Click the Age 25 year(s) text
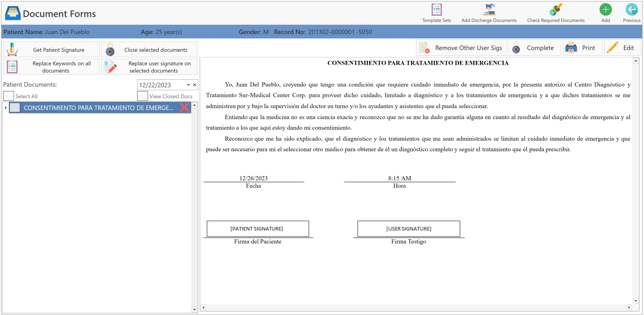The image size is (644, 315). tap(161, 32)
